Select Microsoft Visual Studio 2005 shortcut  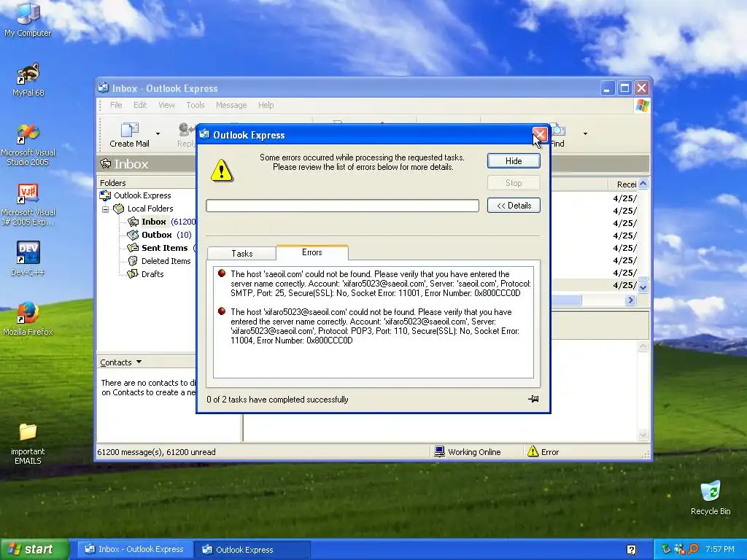[28, 145]
